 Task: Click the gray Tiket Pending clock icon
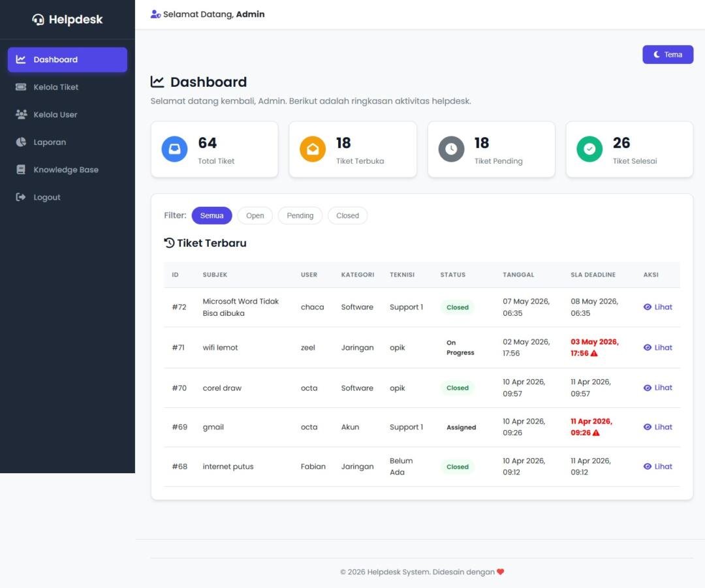451,149
